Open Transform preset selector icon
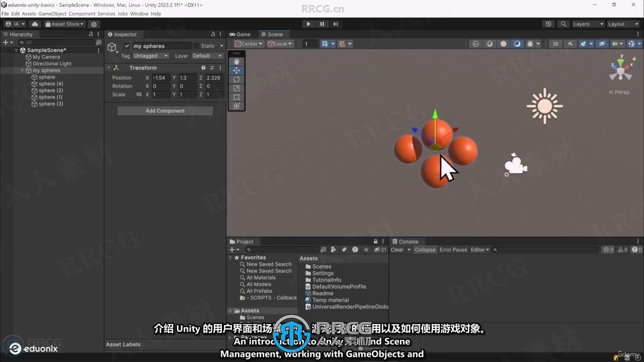Viewport: 644px width, 362px height. click(212, 68)
